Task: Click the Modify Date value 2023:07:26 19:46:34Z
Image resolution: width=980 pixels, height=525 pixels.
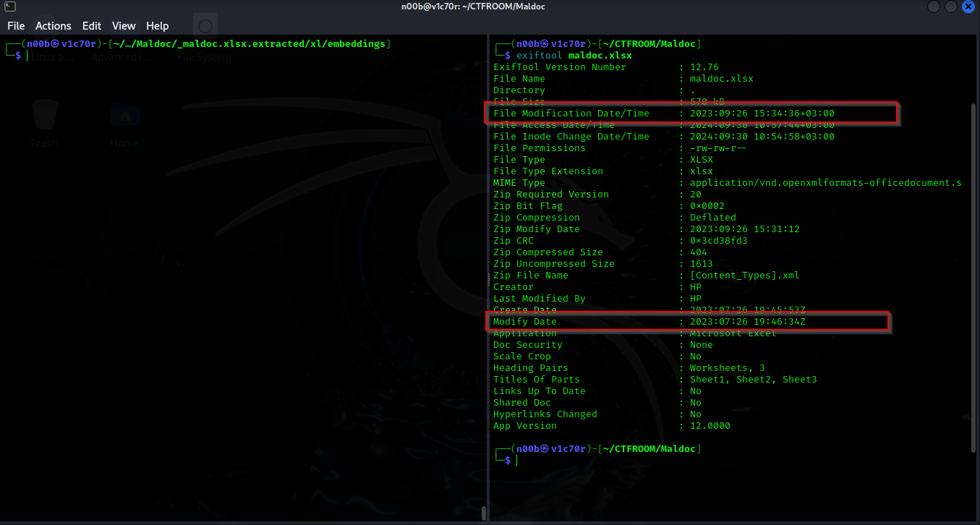Action: [x=747, y=322]
